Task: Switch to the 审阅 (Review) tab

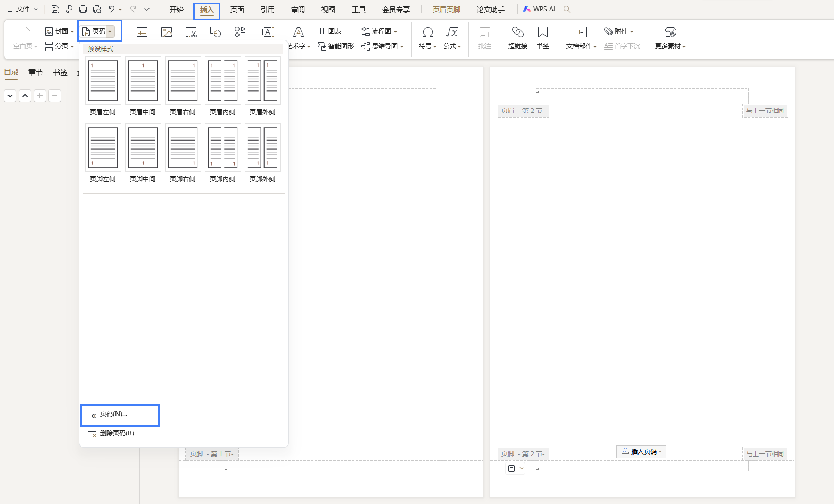Action: [298, 10]
